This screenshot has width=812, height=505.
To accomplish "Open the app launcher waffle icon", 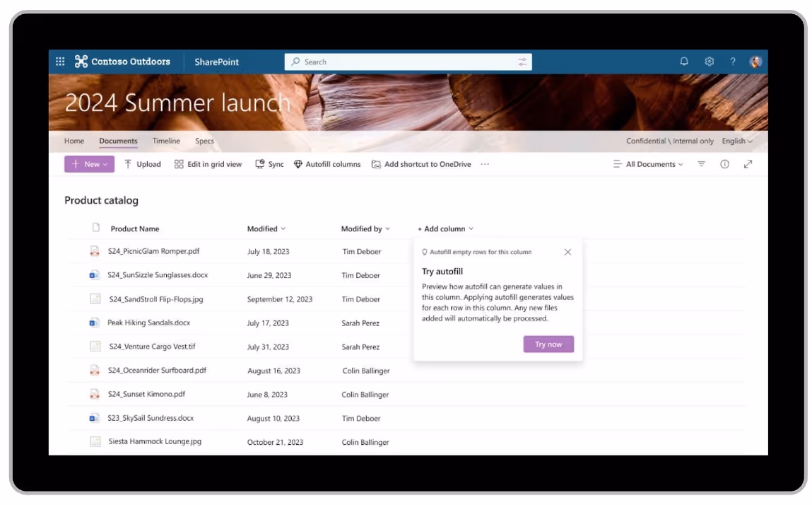I will [x=60, y=62].
